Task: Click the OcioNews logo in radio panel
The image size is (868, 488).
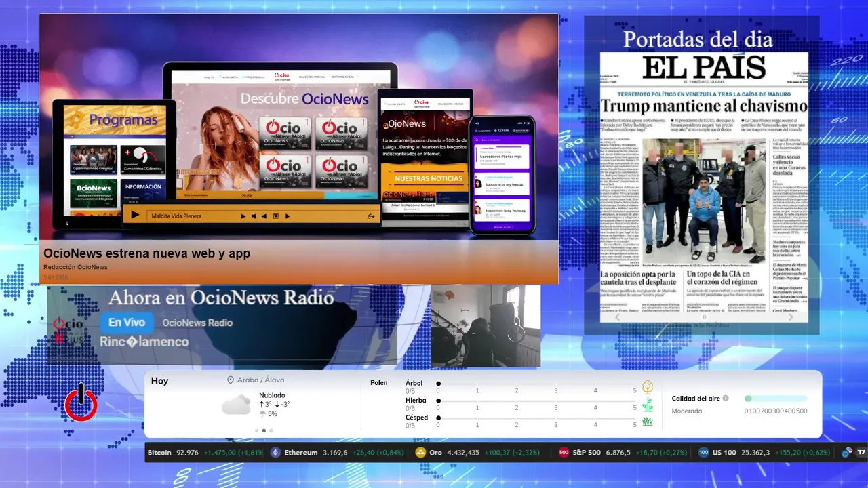Action: [68, 332]
